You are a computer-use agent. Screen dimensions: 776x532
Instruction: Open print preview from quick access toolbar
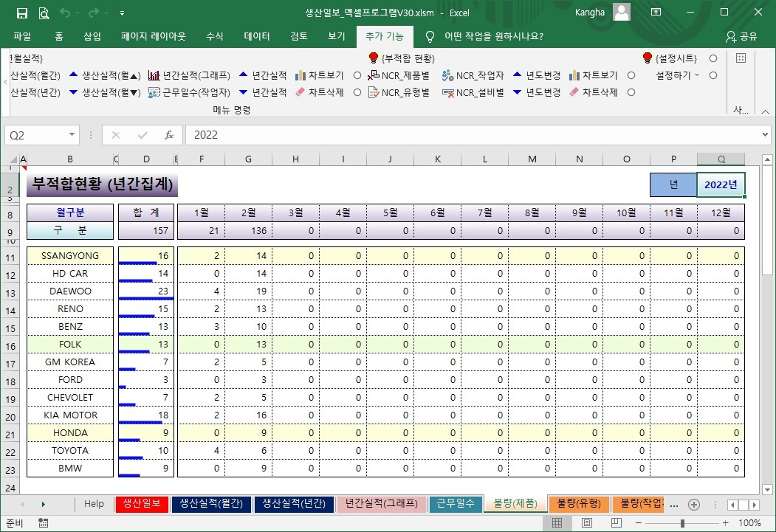44,13
